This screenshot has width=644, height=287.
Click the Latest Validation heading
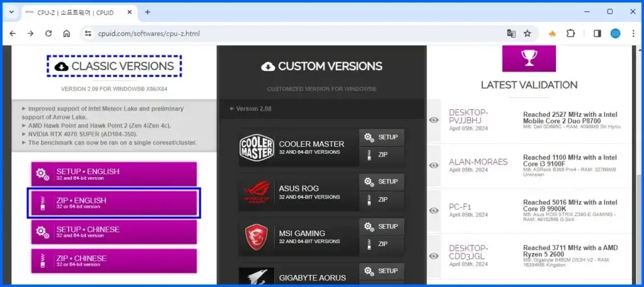pyautogui.click(x=529, y=85)
